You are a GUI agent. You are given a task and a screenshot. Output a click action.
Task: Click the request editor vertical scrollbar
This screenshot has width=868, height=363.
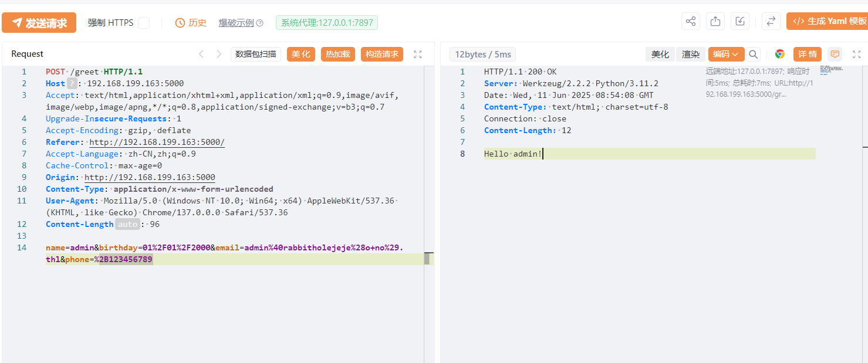[x=427, y=258]
